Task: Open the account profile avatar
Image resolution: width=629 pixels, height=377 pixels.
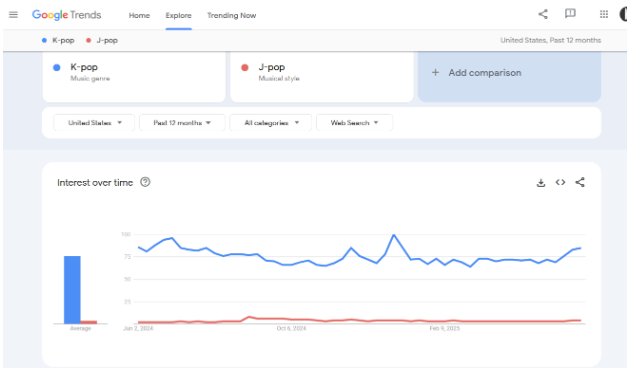Action: click(623, 14)
